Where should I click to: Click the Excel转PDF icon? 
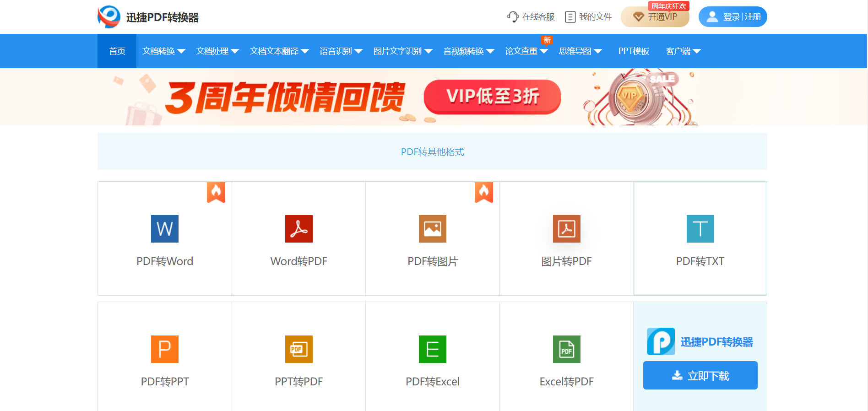pos(566,349)
